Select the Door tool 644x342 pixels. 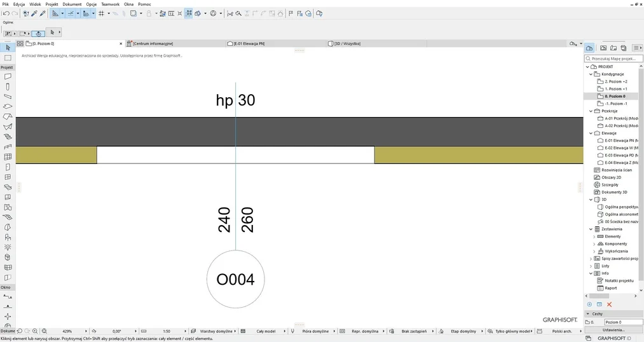click(8, 167)
